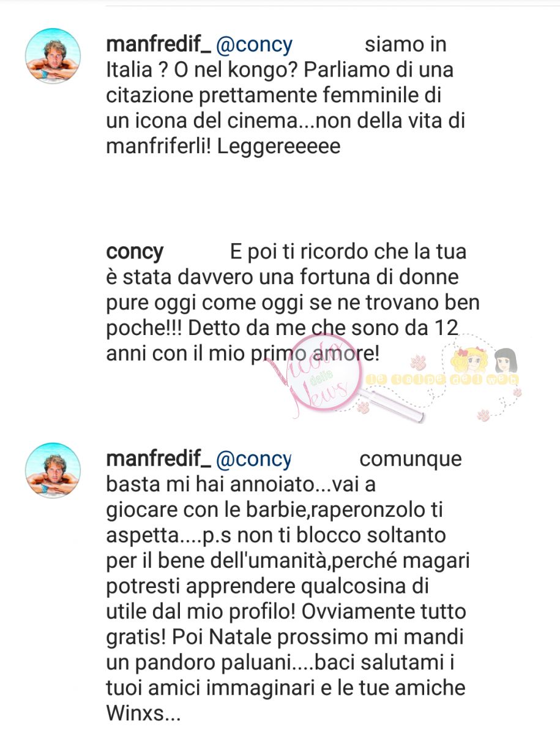Tap concy username in the middle comment
The height and width of the screenshot is (735, 560).
tap(135, 252)
